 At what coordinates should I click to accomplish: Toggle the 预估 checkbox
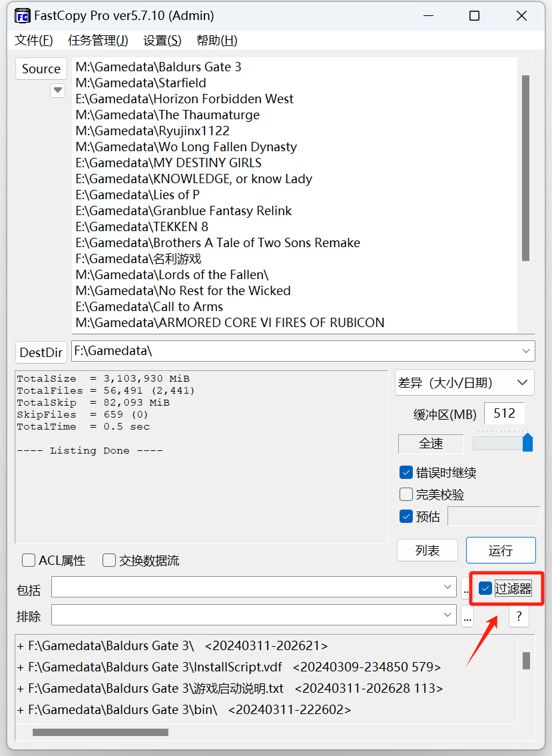(406, 516)
